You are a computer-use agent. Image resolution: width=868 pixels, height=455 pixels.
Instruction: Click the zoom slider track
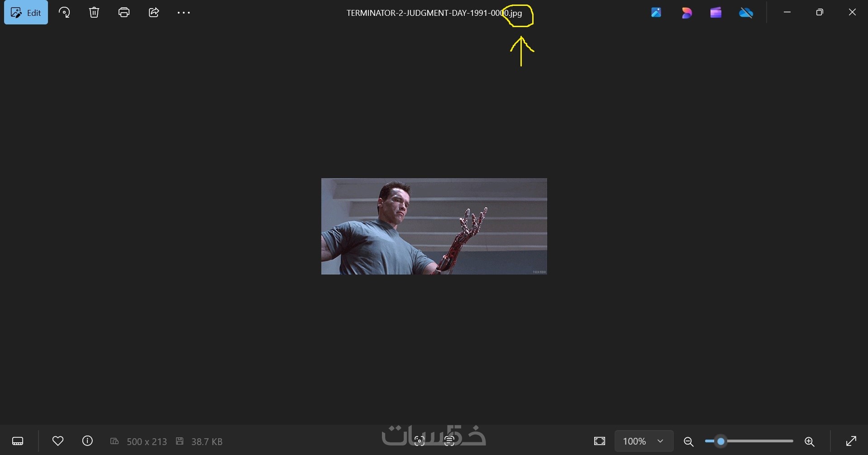[749, 441]
